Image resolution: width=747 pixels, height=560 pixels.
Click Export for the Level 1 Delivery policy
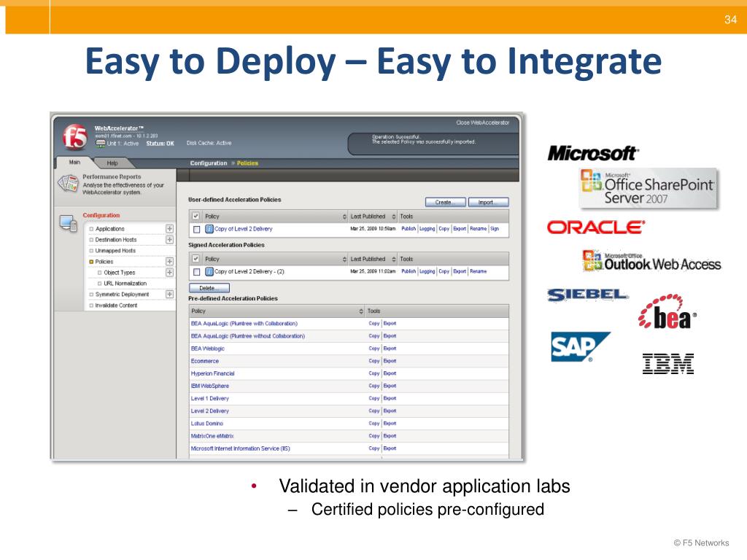[390, 398]
